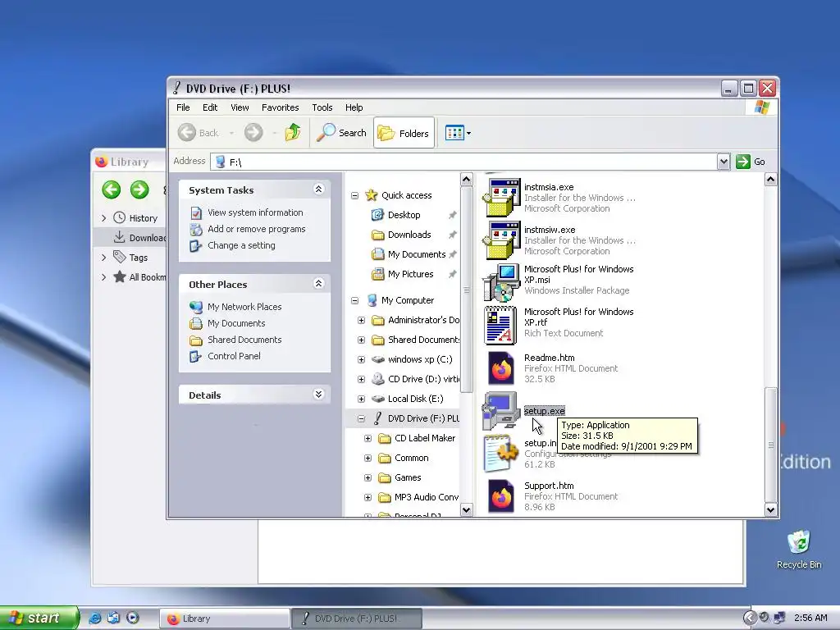Expand Tags in Library window

click(104, 258)
